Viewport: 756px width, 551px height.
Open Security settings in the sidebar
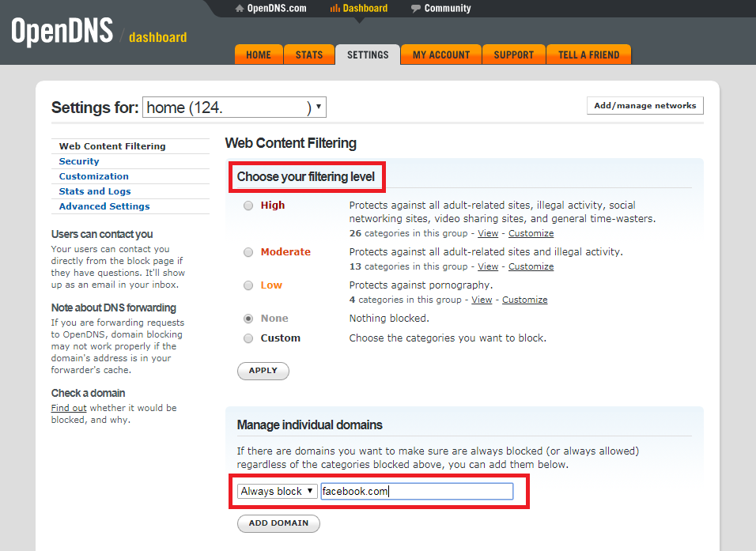[x=79, y=161]
